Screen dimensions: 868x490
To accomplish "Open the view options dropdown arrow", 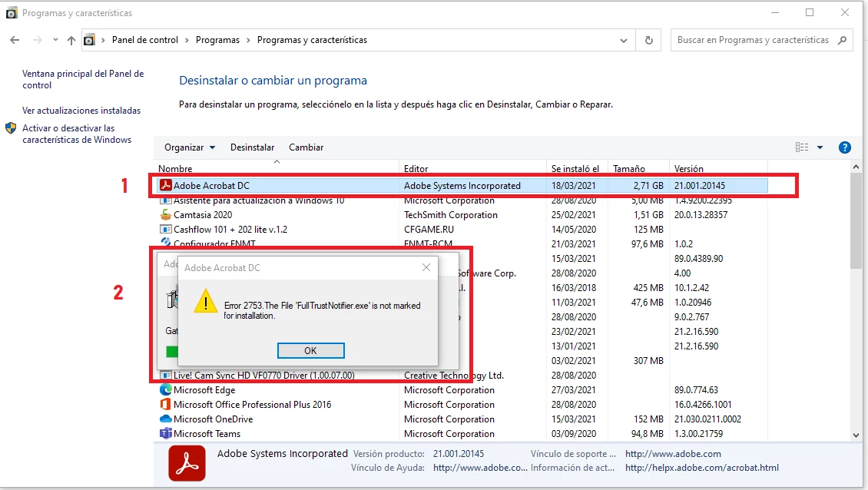I will (820, 147).
